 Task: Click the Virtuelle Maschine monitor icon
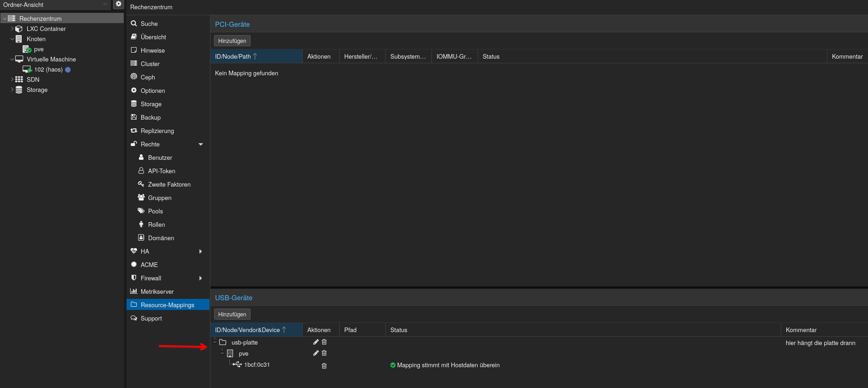coord(19,59)
